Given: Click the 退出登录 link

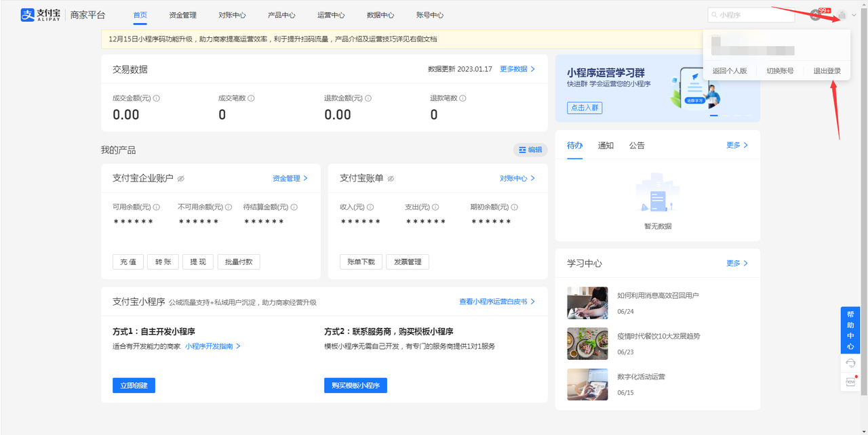Looking at the screenshot, I should (827, 71).
